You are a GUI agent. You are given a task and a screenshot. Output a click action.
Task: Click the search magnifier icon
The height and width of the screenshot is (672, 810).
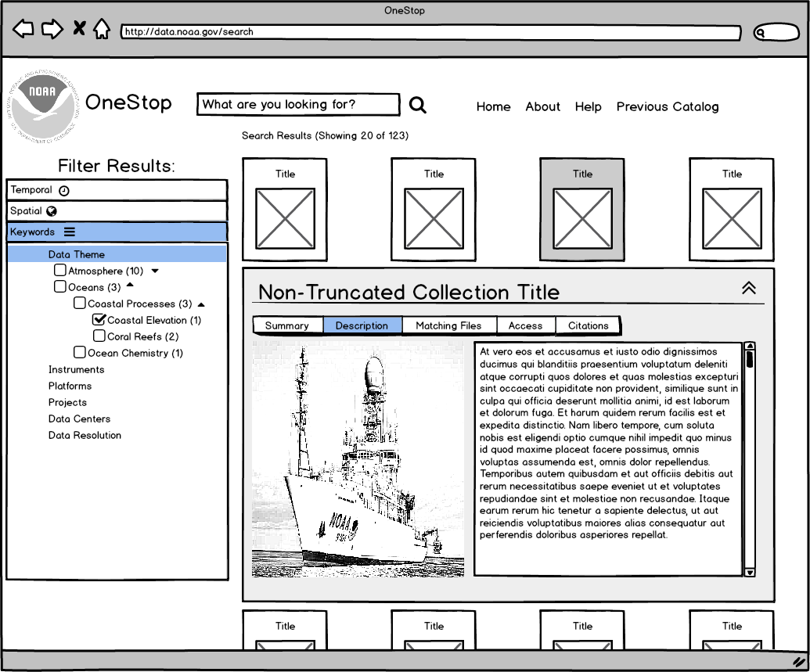pyautogui.click(x=417, y=104)
